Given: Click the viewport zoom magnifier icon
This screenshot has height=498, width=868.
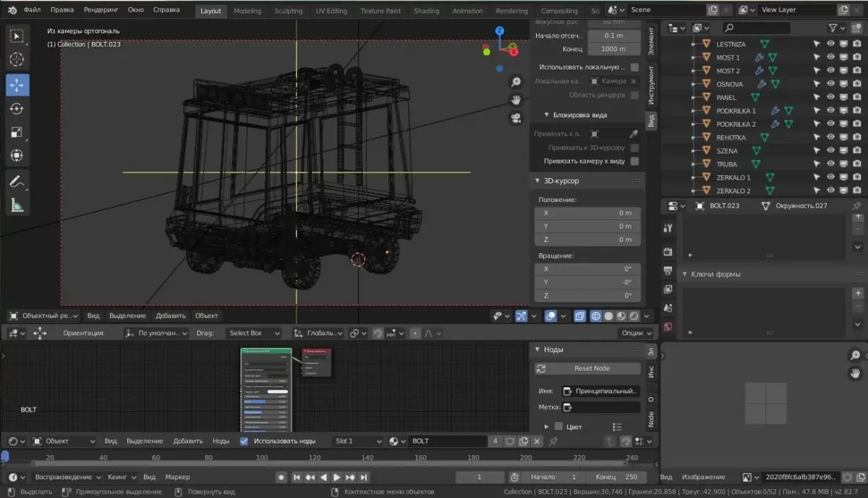Looking at the screenshot, I should (x=516, y=82).
